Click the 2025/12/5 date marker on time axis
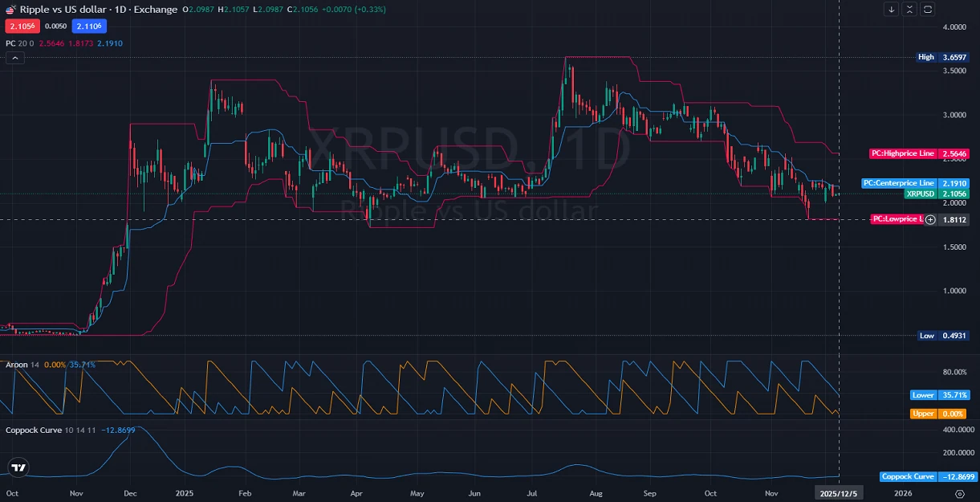Screen dimensions: 980x502 pos(839,492)
